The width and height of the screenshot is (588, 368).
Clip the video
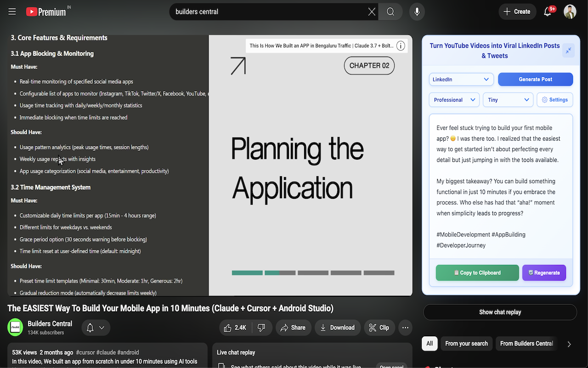(x=379, y=328)
